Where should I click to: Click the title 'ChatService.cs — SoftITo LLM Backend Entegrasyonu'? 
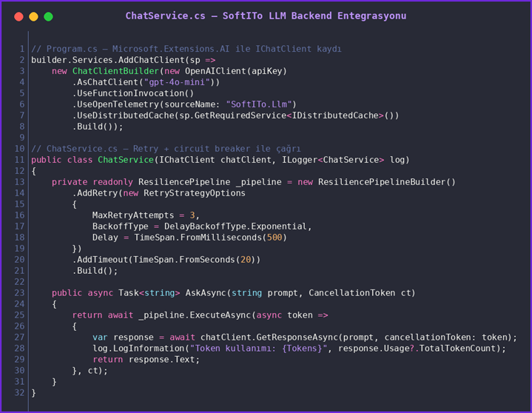[x=266, y=16]
